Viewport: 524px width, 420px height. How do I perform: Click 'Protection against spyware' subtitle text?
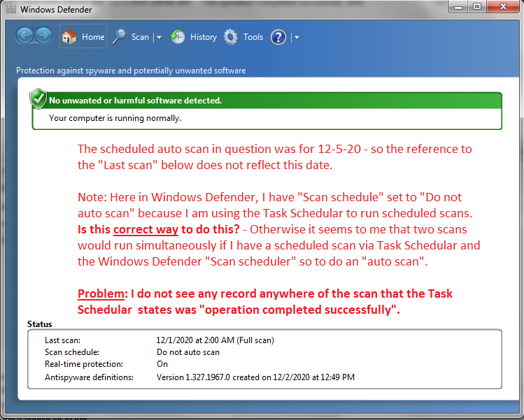point(131,71)
